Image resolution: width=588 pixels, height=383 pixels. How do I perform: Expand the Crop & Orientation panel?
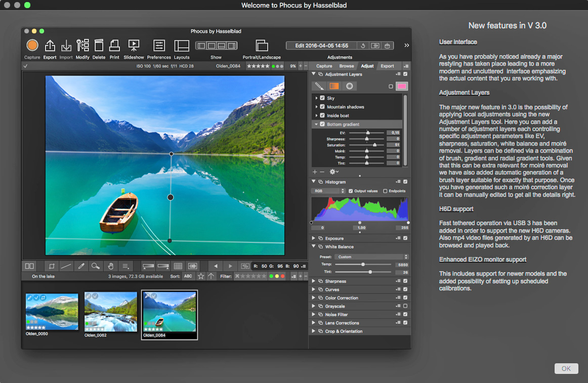point(314,331)
